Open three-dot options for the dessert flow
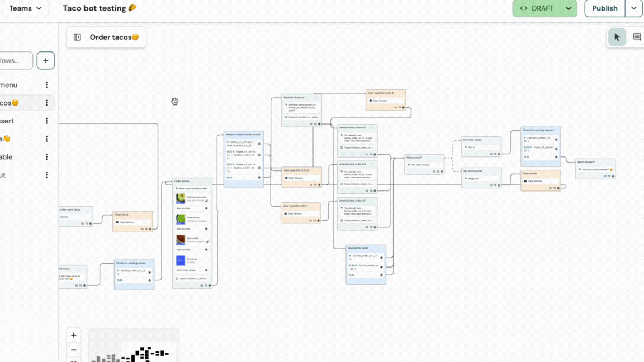 pos(46,121)
